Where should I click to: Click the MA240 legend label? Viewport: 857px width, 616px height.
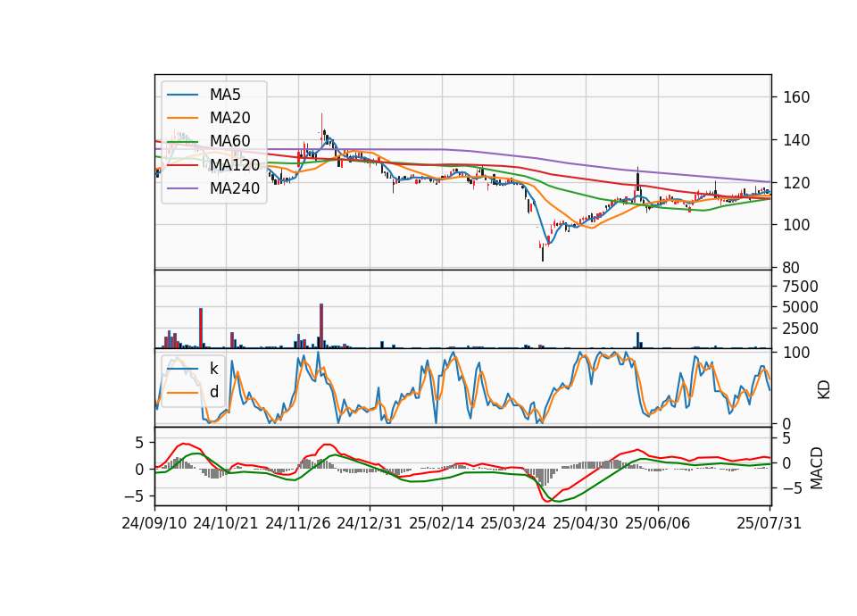(235, 188)
